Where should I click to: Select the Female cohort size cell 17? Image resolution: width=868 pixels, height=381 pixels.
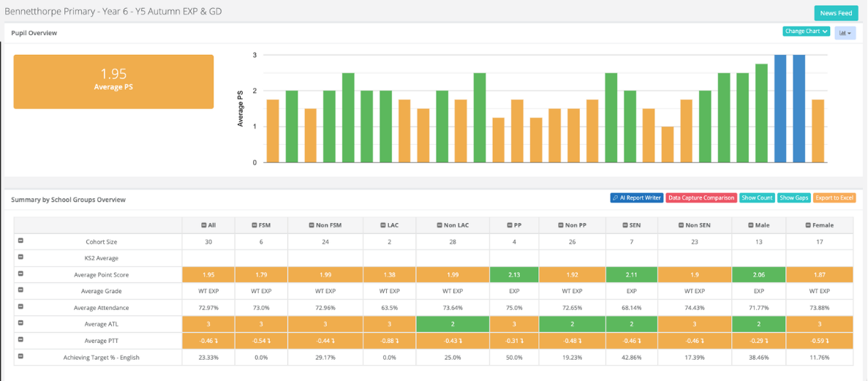[819, 241]
